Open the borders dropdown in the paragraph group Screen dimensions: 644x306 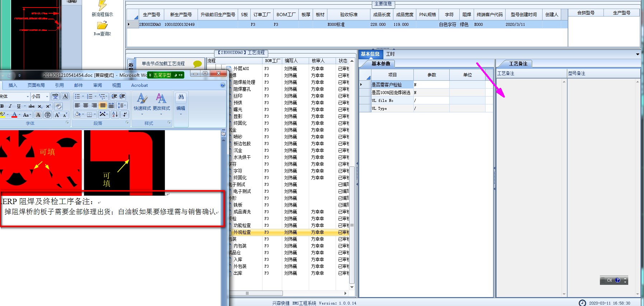click(95, 114)
